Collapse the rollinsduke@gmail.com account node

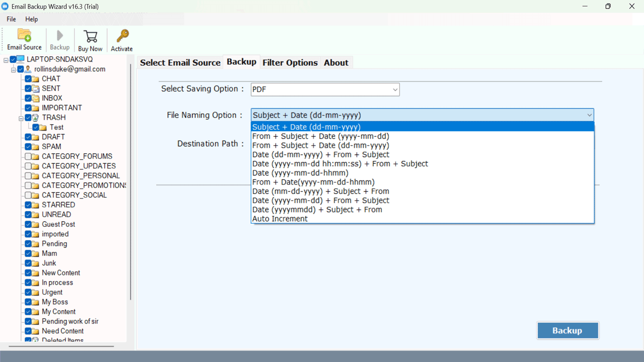click(x=14, y=69)
